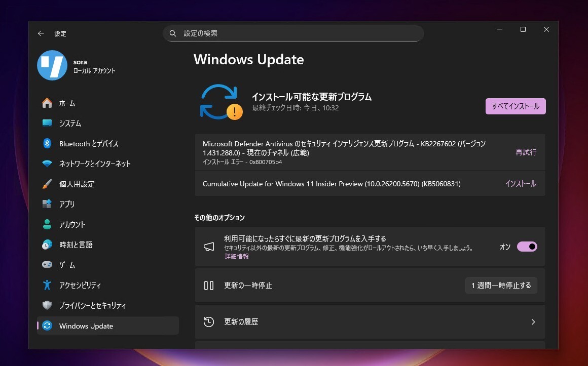Click 再試行 for Defender update
Viewport: 588px width, 366px height.
526,152
